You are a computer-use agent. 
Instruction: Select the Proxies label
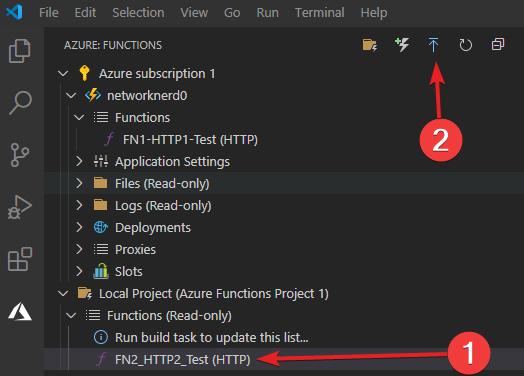(x=135, y=250)
